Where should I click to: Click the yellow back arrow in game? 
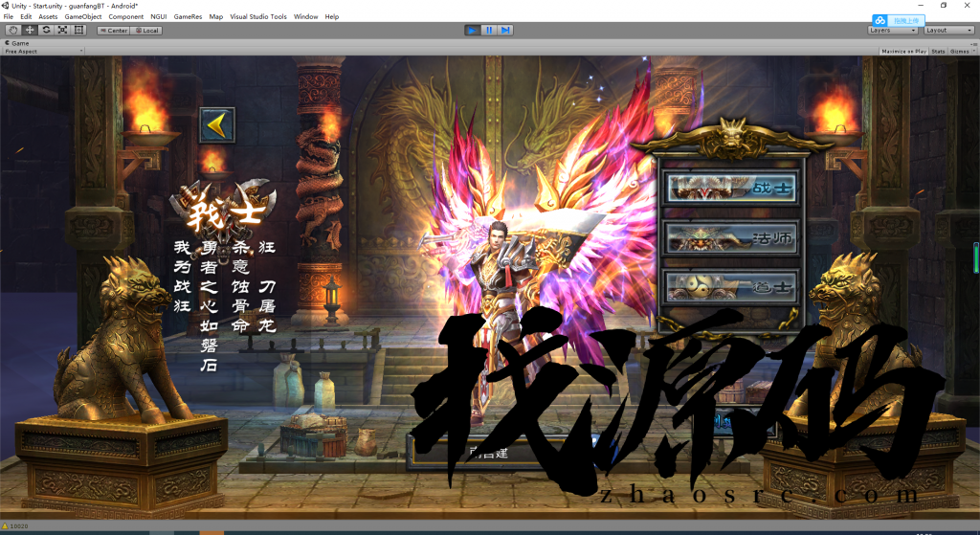coord(217,125)
